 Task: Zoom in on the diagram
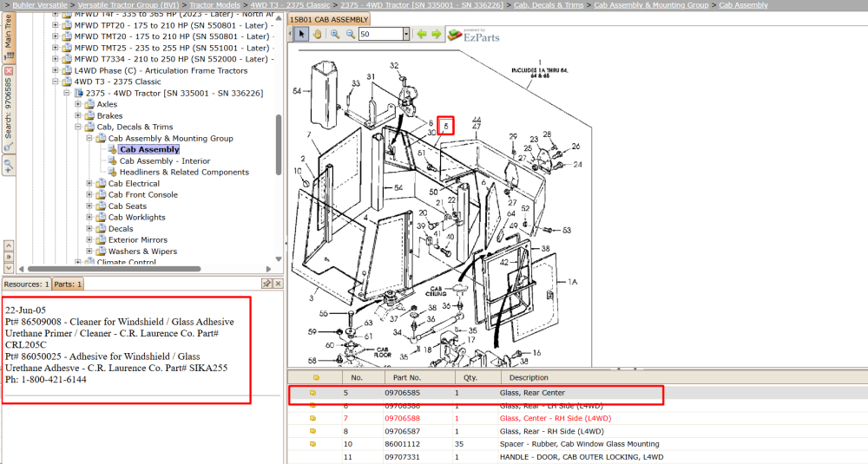coord(335,35)
